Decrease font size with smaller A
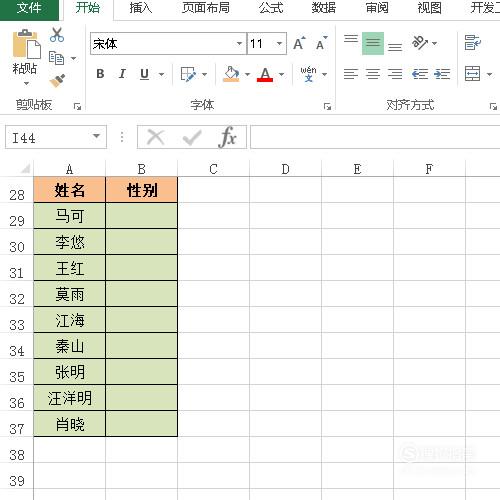Screen dimensions: 500x500 (x=321, y=43)
